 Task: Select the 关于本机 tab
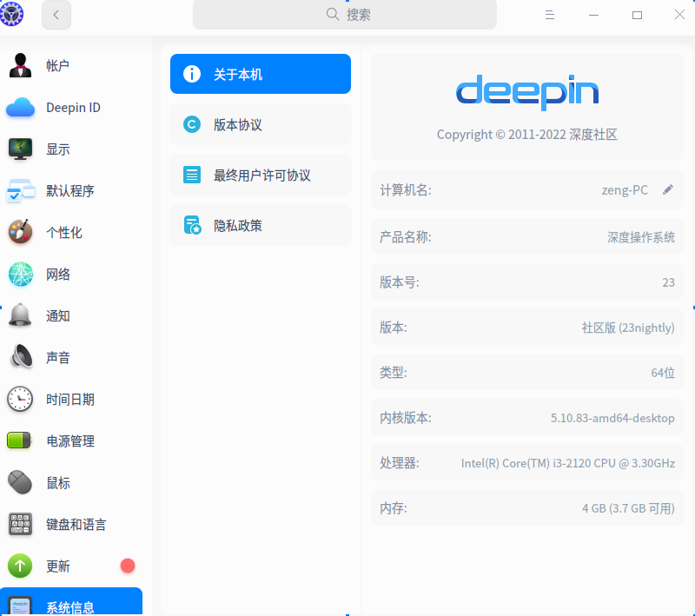point(261,74)
